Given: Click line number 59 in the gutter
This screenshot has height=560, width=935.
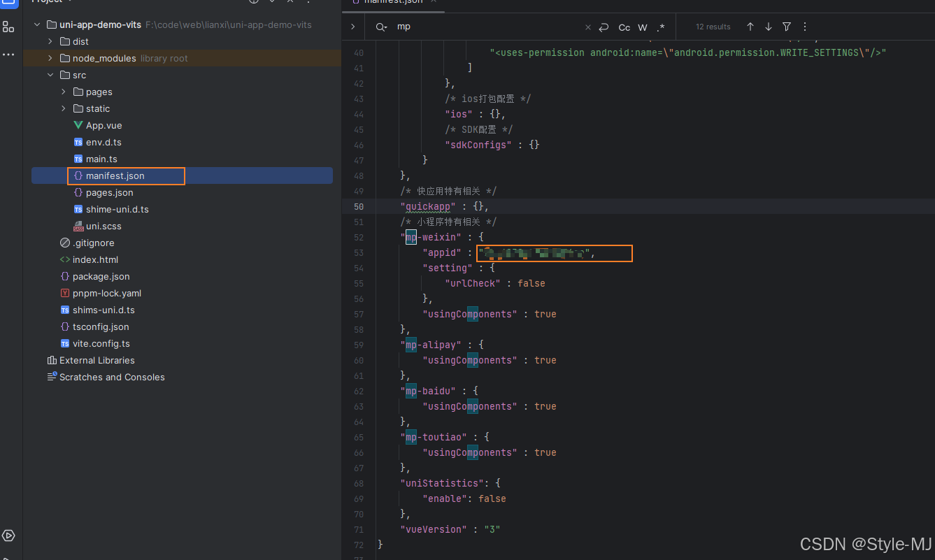Looking at the screenshot, I should (359, 345).
